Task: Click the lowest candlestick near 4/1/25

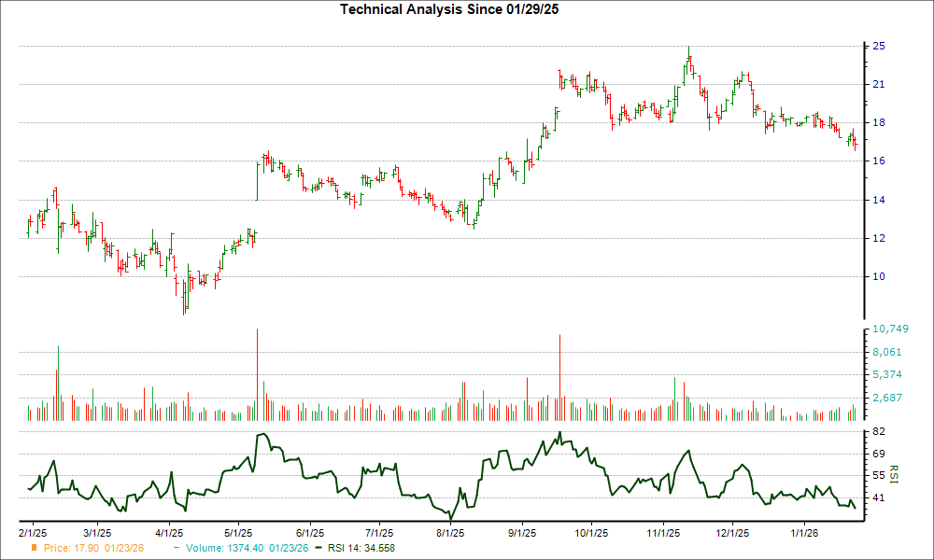Action: click(x=183, y=308)
